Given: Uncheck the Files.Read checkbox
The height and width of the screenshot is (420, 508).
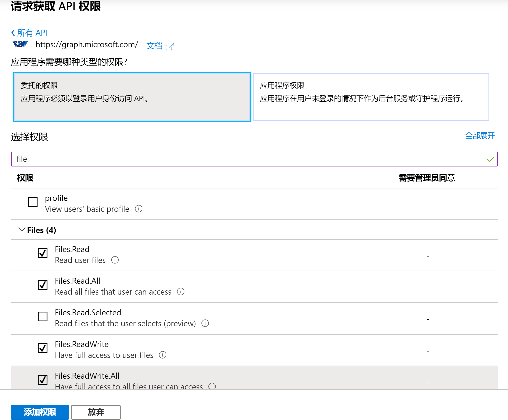Looking at the screenshot, I should [43, 253].
